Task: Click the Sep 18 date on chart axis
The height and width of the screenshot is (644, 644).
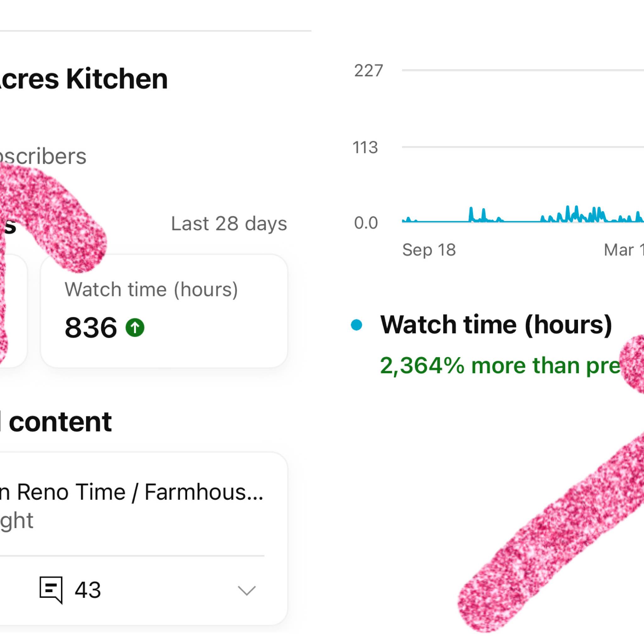Action: [x=429, y=250]
